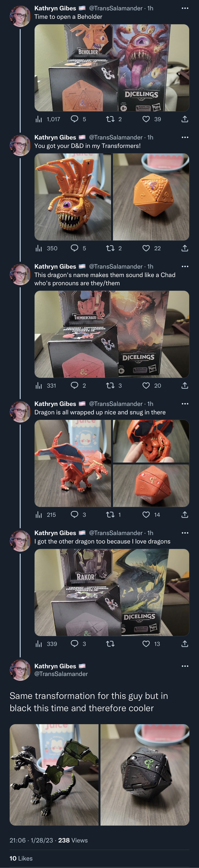Retweet the 'I got the other dragon' tweet
The image size is (199, 868).
click(x=110, y=643)
